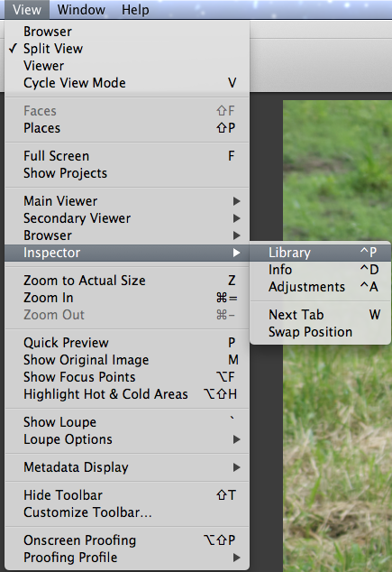Choose Zoom to Actual Size

click(127, 281)
